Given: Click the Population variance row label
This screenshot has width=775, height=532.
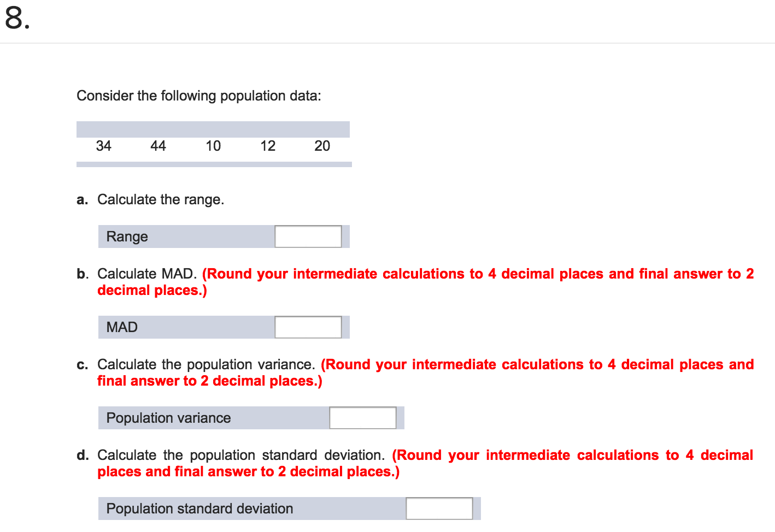Looking at the screenshot, I should point(168,417).
